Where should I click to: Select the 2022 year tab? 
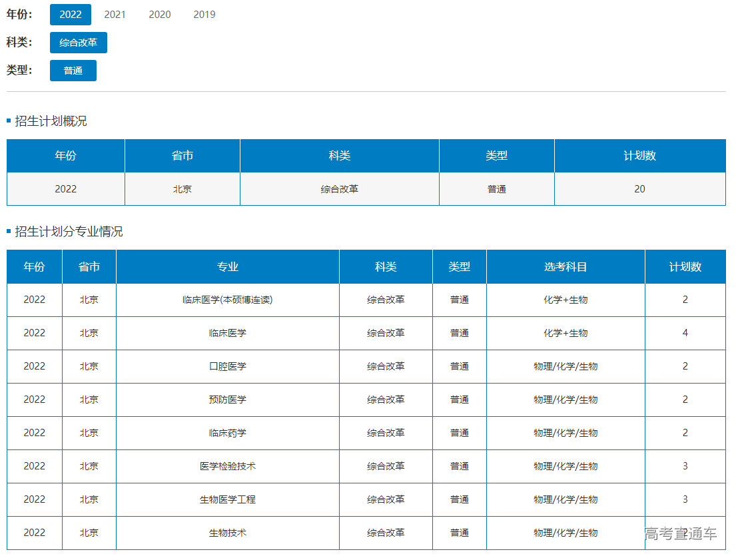71,15
